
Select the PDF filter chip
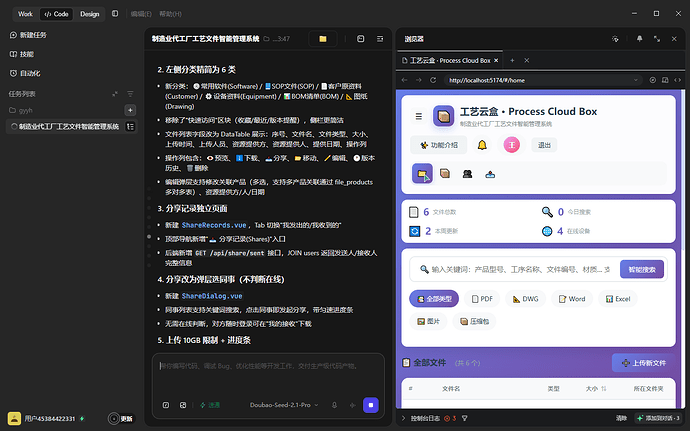pos(482,299)
